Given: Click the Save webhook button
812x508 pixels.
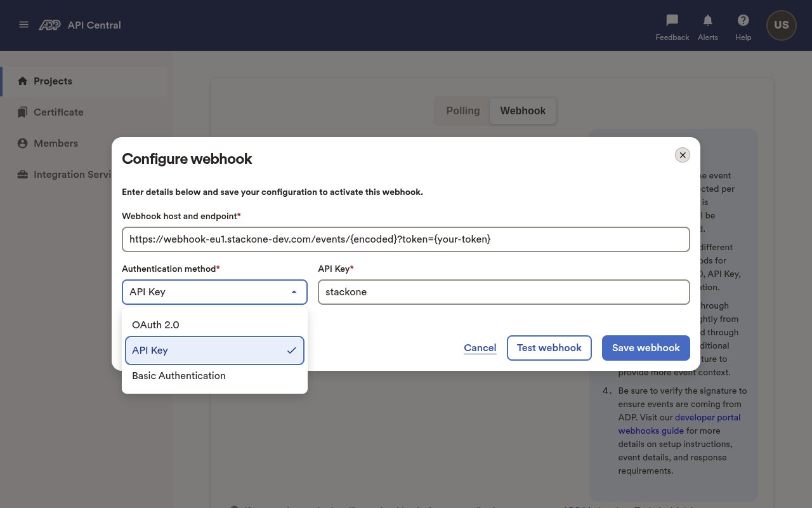Looking at the screenshot, I should point(646,348).
